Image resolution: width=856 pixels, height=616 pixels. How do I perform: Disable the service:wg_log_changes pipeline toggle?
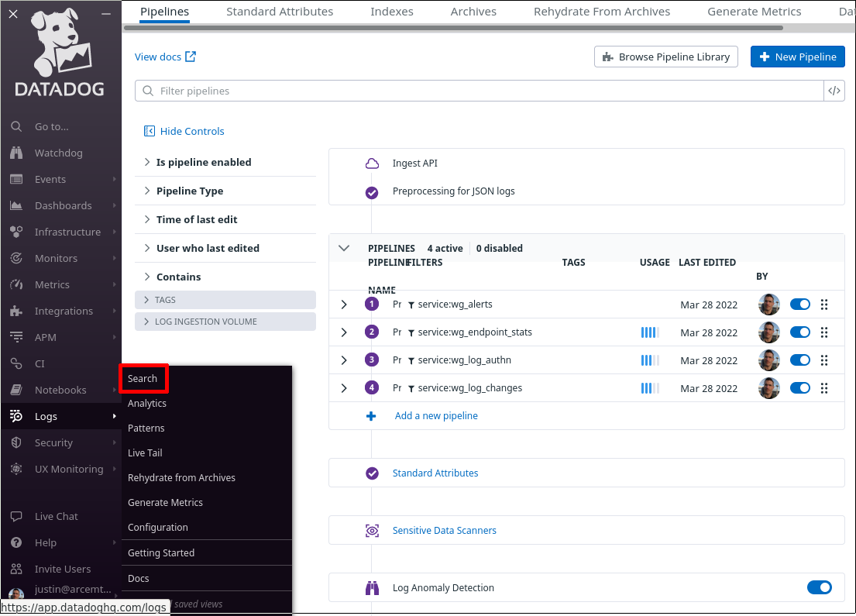pos(799,387)
